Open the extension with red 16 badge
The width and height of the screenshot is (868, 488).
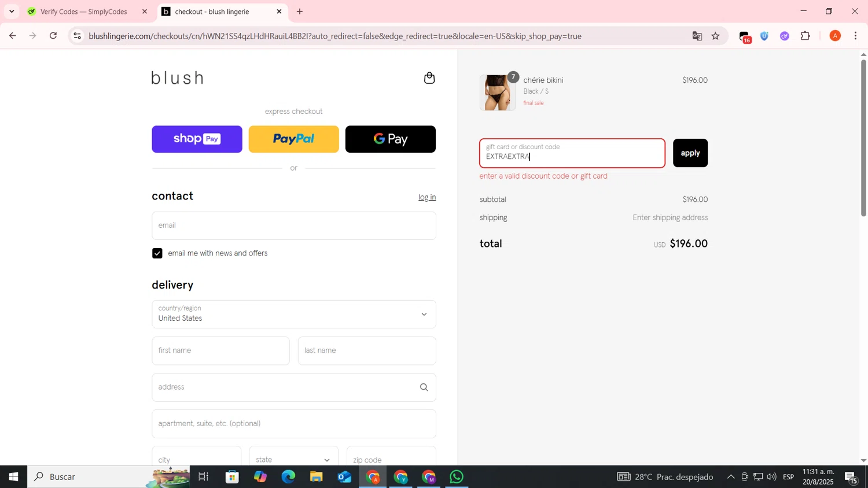click(745, 37)
